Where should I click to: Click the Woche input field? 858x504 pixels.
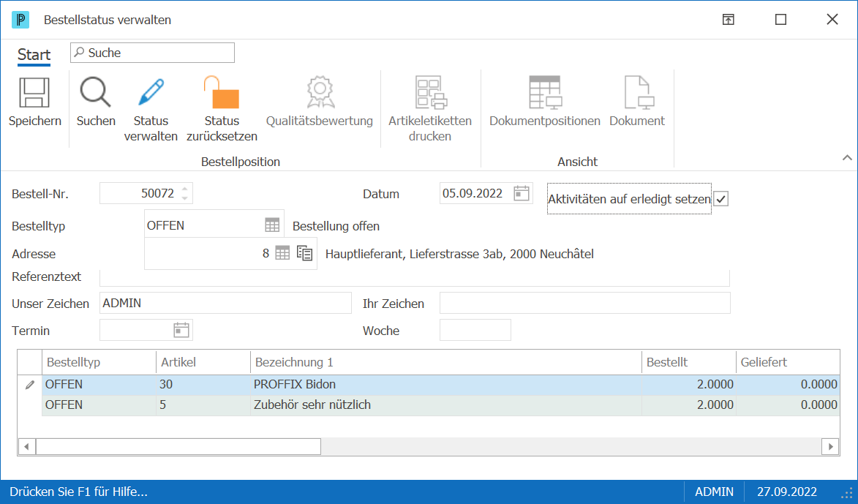[x=475, y=330]
